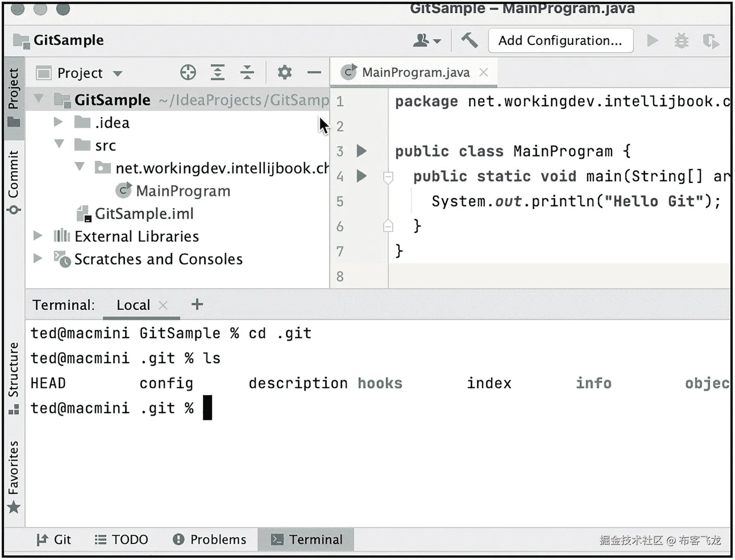Click fold end marker at line 6
This screenshot has width=735, height=560.
click(x=388, y=225)
